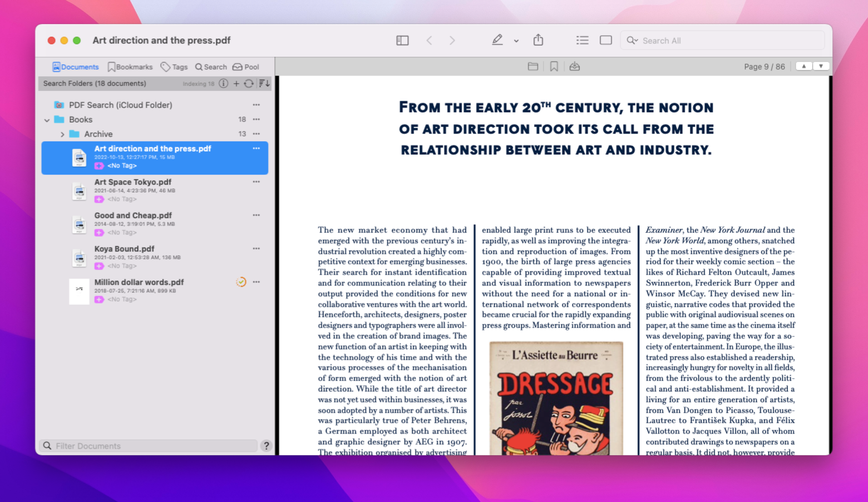Expand the Archive folder

(x=62, y=134)
